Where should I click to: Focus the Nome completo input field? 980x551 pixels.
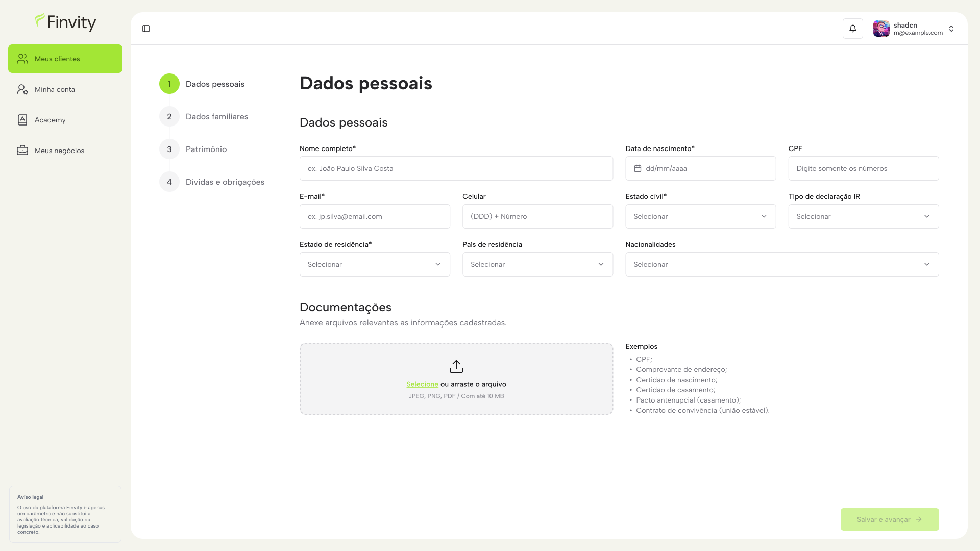coord(456,168)
